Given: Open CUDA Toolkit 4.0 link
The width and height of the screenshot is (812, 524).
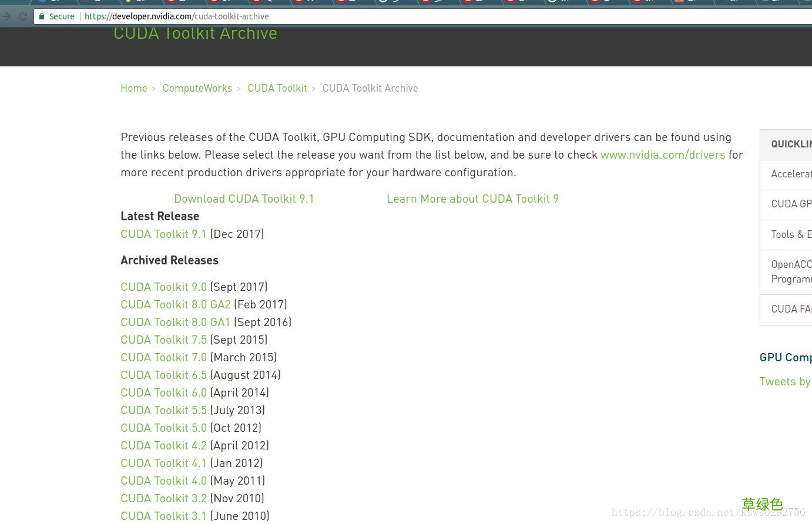Looking at the screenshot, I should tap(164, 481).
